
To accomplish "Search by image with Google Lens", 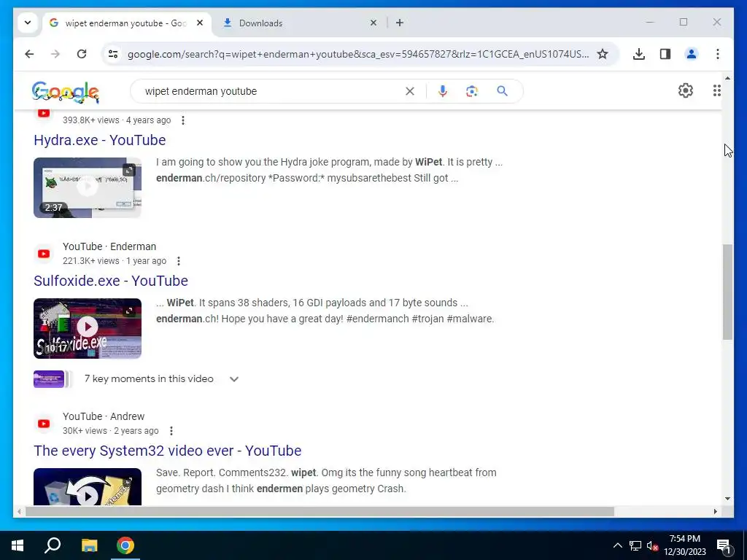I will (472, 91).
